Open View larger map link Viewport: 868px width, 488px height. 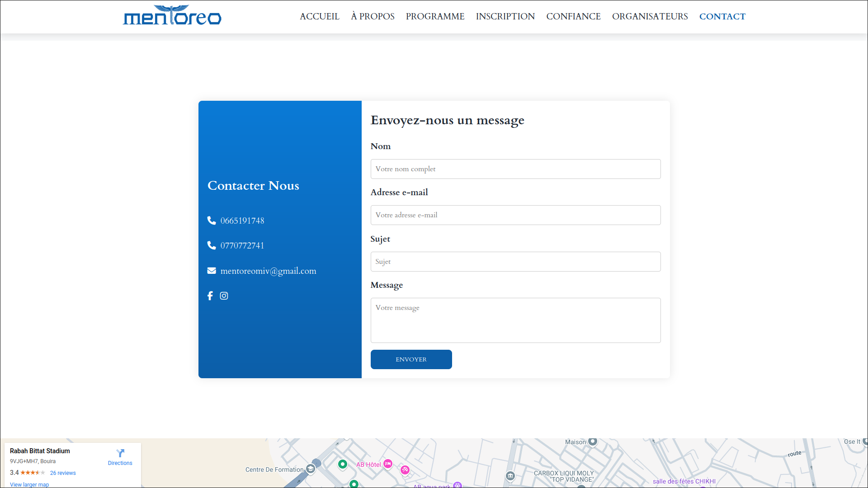click(29, 484)
